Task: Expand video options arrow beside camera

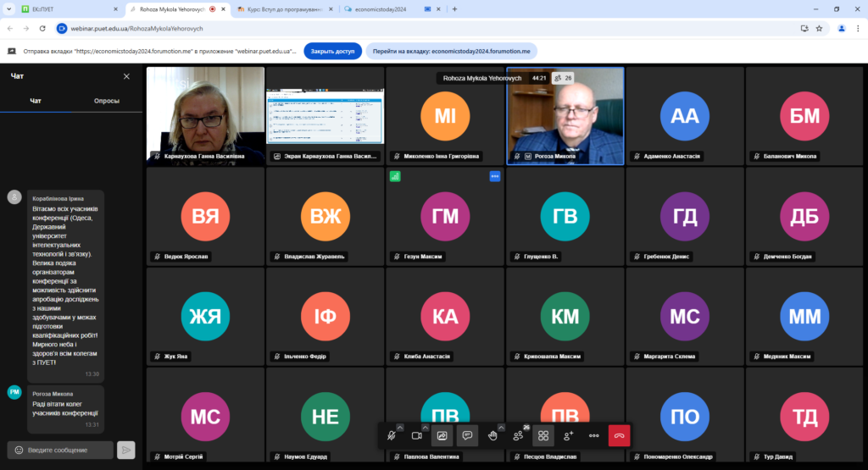Action: [x=426, y=427]
